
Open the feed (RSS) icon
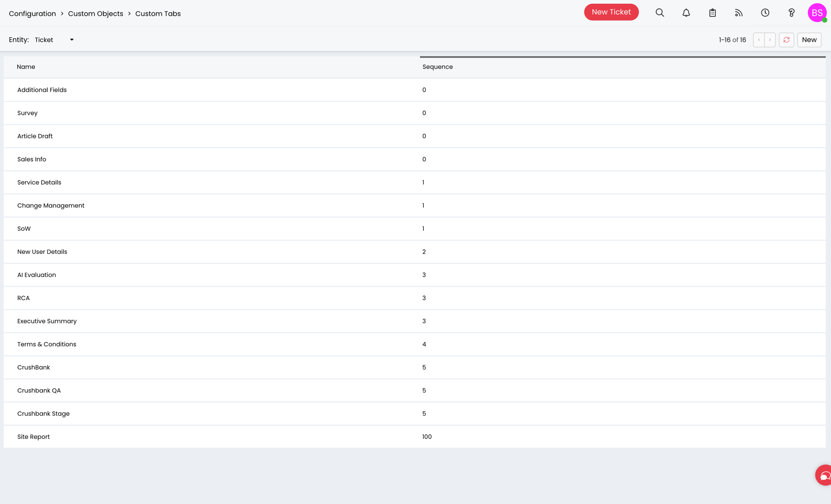[739, 13]
